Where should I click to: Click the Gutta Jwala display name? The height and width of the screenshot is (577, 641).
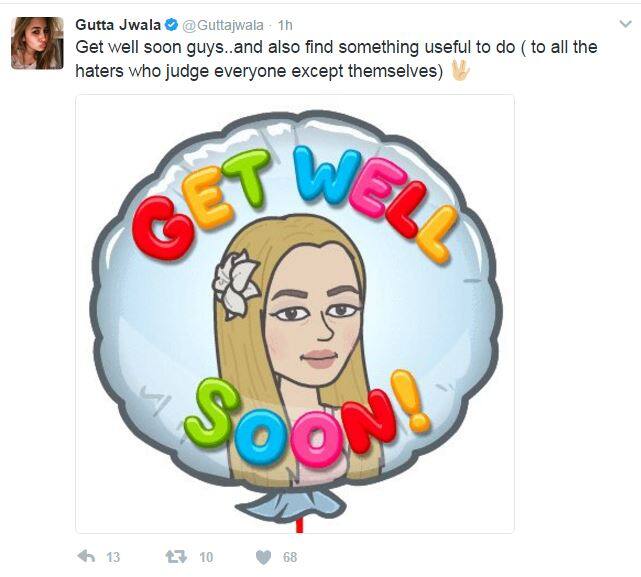tap(118, 25)
